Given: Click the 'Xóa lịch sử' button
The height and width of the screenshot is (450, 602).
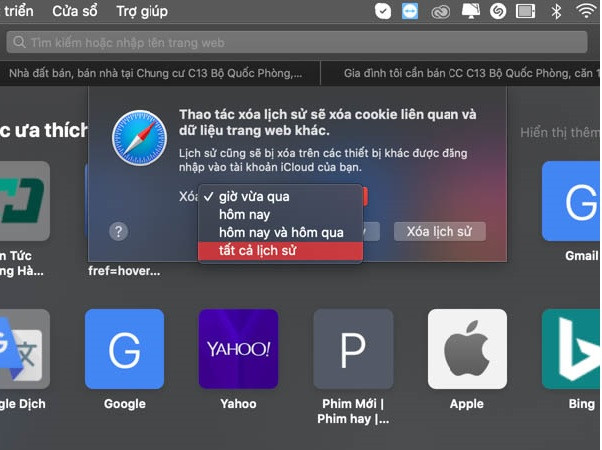Looking at the screenshot, I should click(440, 232).
